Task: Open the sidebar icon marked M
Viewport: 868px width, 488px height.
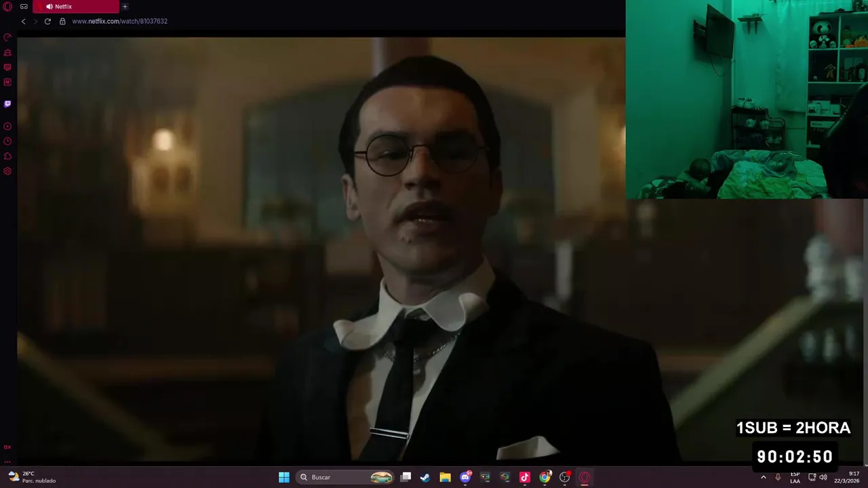Action: click(x=7, y=82)
